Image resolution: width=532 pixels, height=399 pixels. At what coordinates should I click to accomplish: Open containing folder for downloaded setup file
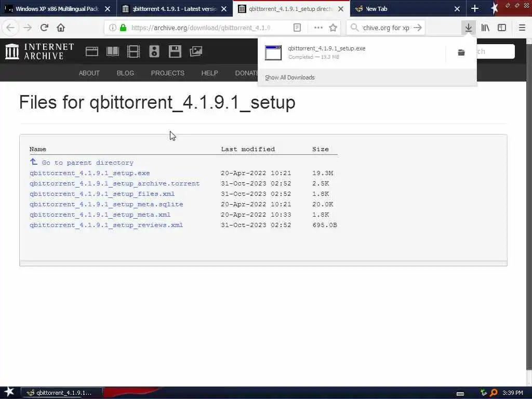(461, 52)
